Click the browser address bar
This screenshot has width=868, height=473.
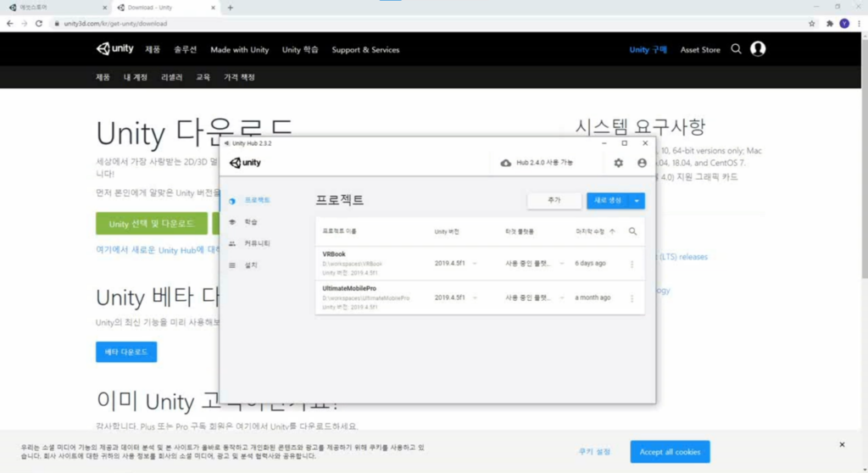(426, 24)
